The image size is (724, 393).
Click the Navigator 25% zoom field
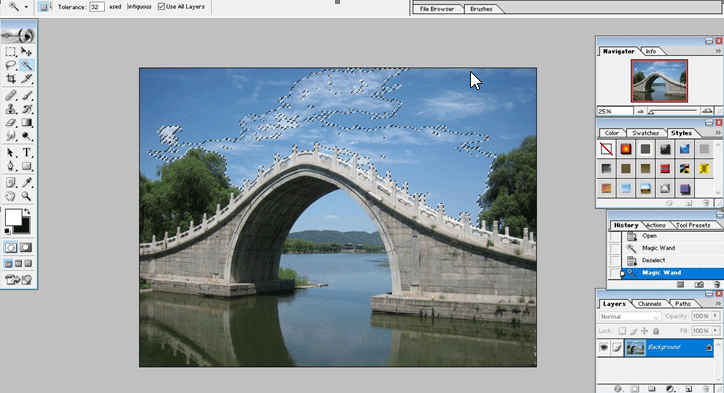pos(615,111)
